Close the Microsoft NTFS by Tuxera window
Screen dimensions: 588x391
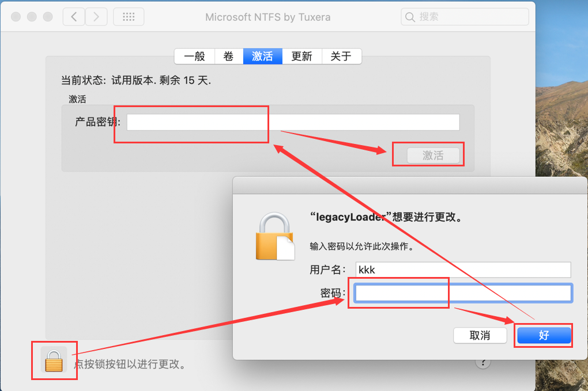tap(16, 17)
